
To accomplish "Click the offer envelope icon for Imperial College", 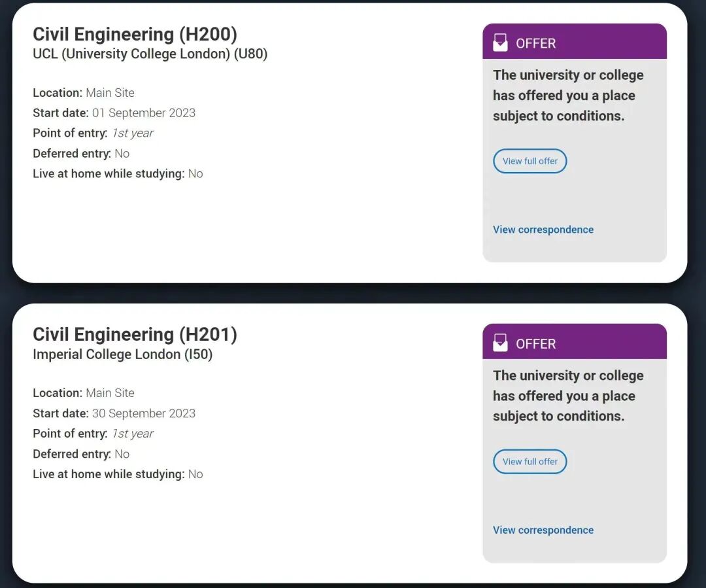I will click(x=500, y=343).
